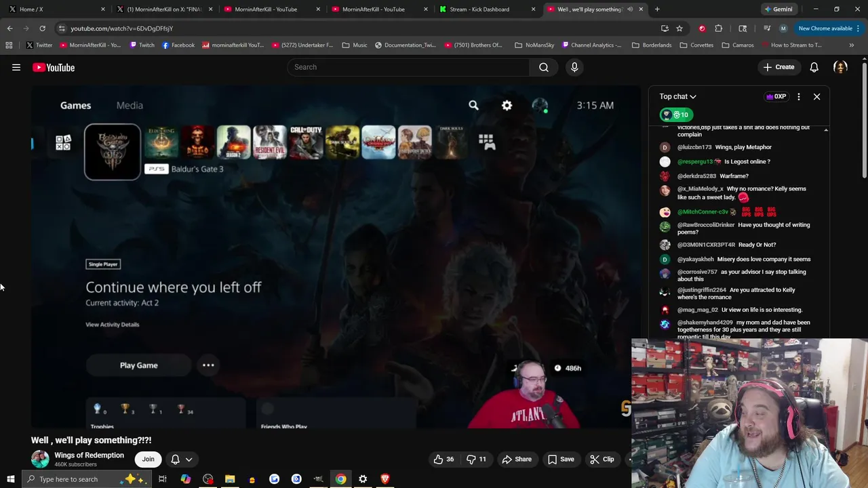Screen dimensions: 868x488
Task: Click the Create button
Action: [778, 67]
